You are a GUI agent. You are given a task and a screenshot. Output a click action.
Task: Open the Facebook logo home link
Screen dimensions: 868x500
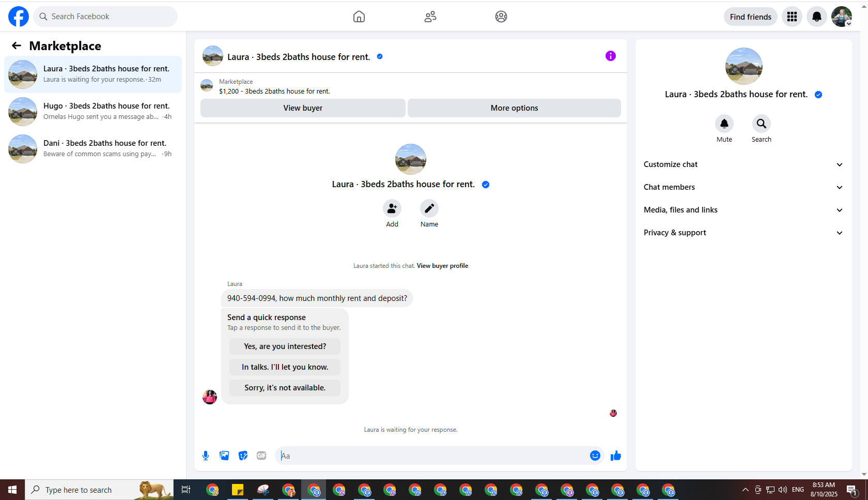click(19, 17)
